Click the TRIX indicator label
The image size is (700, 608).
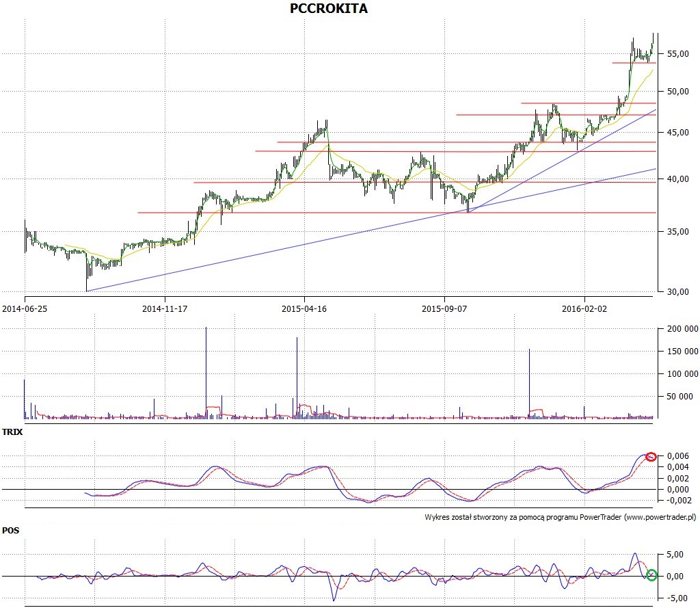point(12,432)
